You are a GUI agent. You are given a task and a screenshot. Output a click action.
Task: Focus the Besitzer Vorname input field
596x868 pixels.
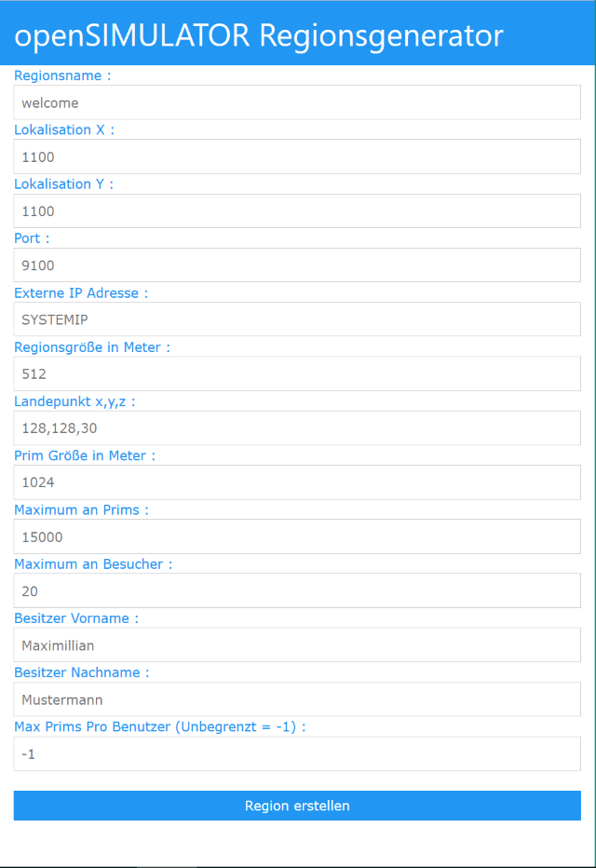click(297, 644)
